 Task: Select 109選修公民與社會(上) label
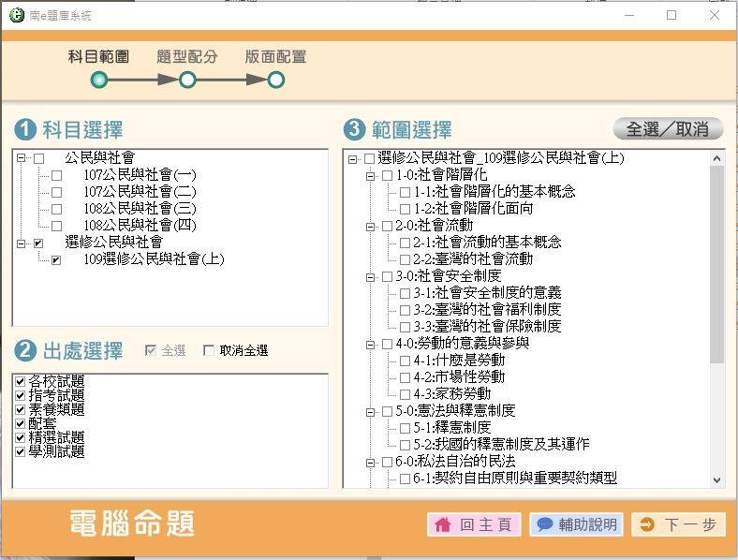point(154,259)
